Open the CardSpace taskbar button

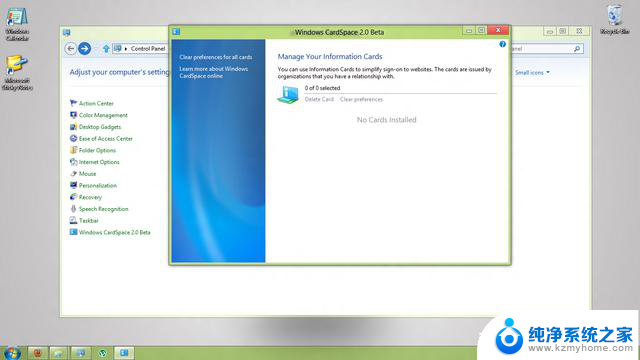tap(124, 353)
